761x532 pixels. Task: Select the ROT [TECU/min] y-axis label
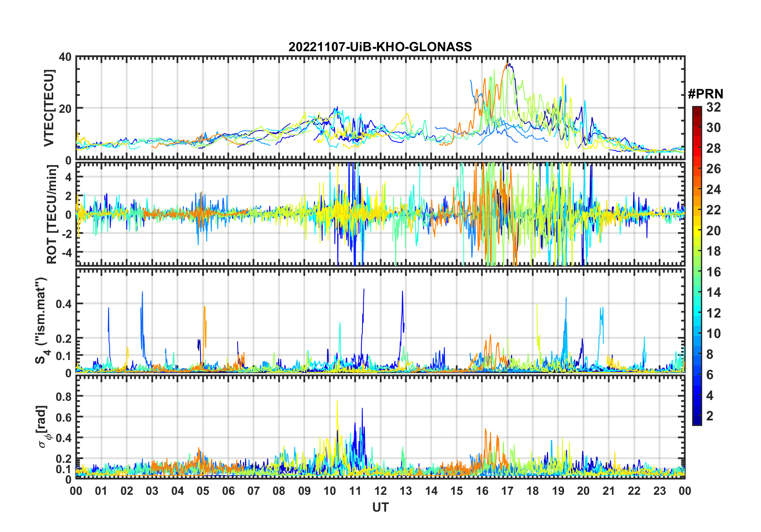[x=52, y=214]
